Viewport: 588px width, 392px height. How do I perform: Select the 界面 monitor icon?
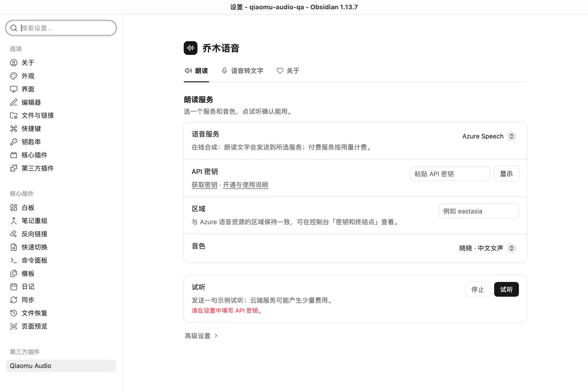pyautogui.click(x=14, y=89)
